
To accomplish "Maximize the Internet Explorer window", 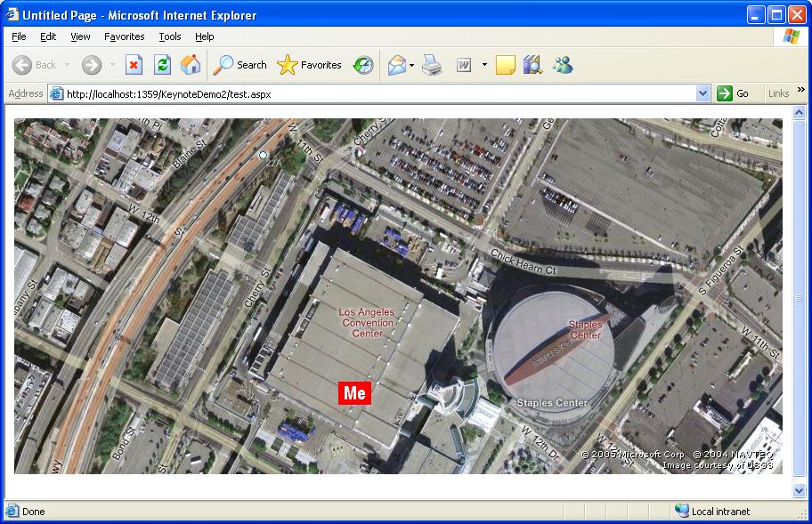I will [776, 15].
